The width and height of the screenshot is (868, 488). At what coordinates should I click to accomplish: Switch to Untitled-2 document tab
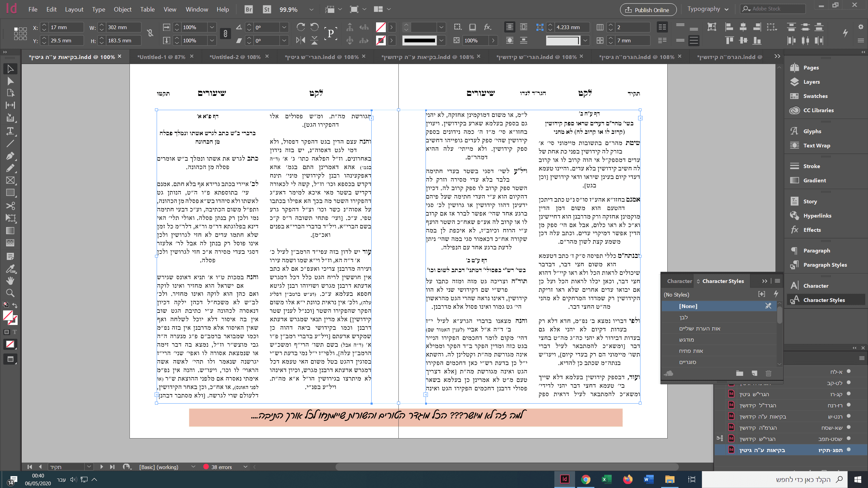235,57
